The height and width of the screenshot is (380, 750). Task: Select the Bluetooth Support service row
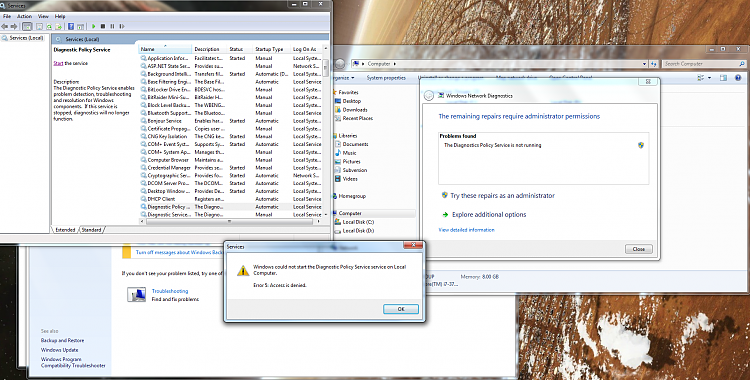[x=231, y=113]
